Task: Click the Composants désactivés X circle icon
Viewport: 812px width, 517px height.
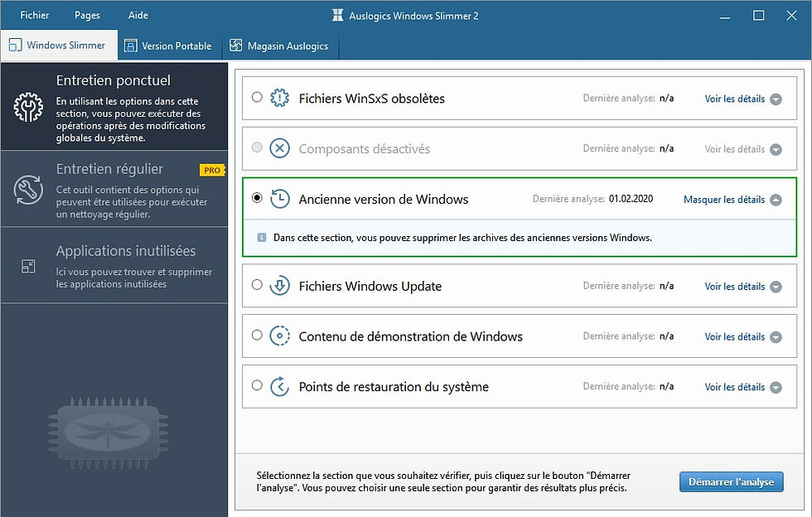Action: (x=280, y=148)
